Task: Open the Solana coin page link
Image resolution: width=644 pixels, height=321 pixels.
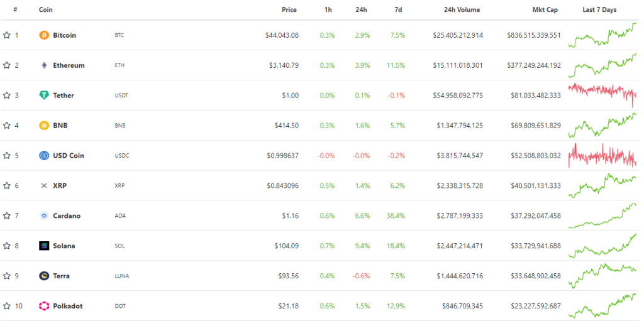Action: point(64,246)
